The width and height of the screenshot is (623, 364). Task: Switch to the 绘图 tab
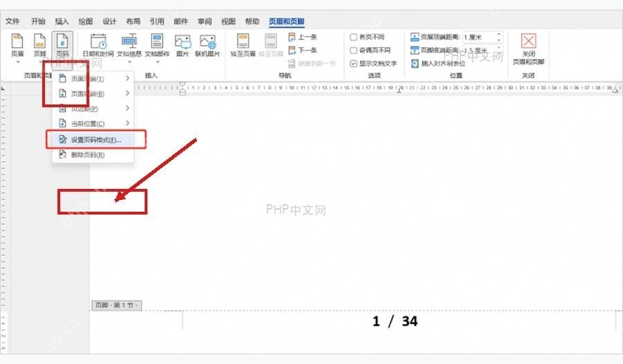click(x=85, y=21)
